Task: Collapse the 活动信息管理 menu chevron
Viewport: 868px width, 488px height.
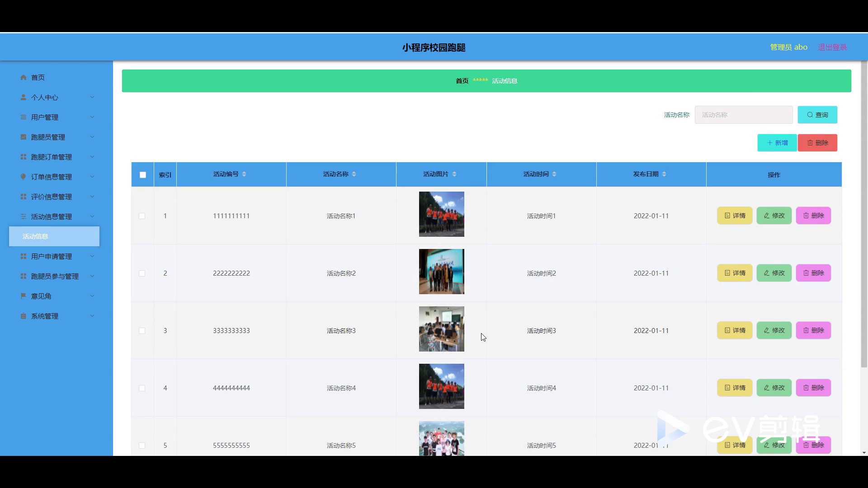Action: (92, 216)
